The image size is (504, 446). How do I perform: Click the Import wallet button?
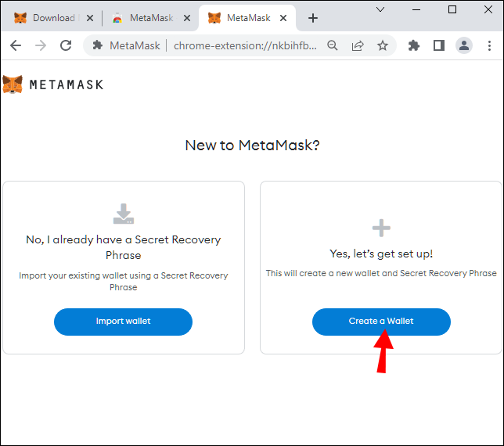pyautogui.click(x=123, y=321)
